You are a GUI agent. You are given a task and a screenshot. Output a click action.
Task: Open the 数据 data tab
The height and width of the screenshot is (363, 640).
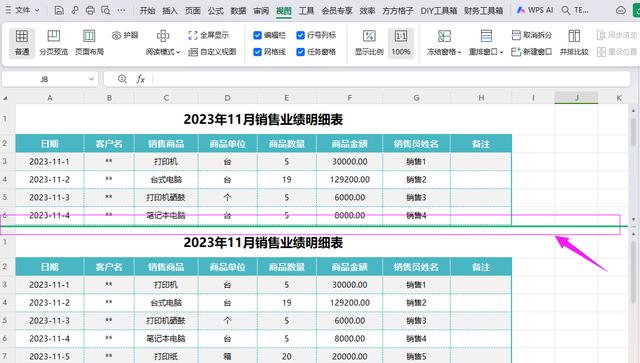(238, 11)
